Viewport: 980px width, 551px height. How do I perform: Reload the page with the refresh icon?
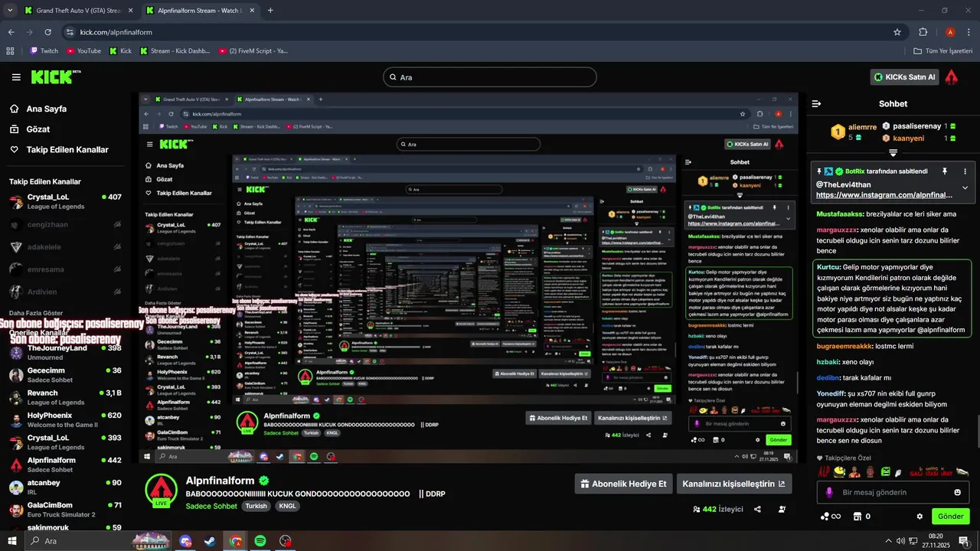47,32
